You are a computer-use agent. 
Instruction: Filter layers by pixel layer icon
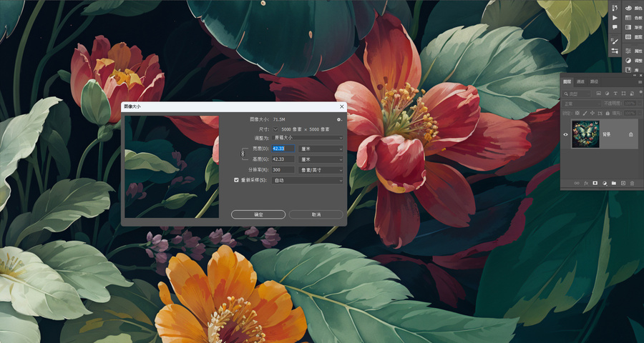pyautogui.click(x=599, y=94)
